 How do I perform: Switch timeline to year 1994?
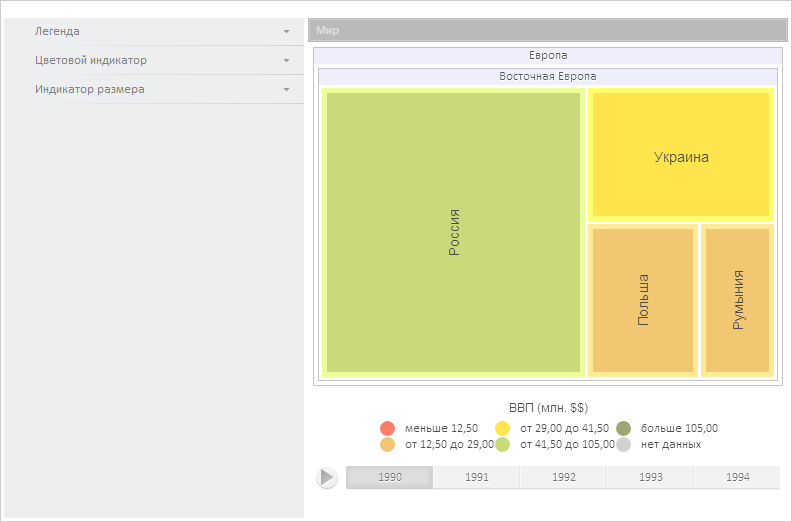pos(738,477)
